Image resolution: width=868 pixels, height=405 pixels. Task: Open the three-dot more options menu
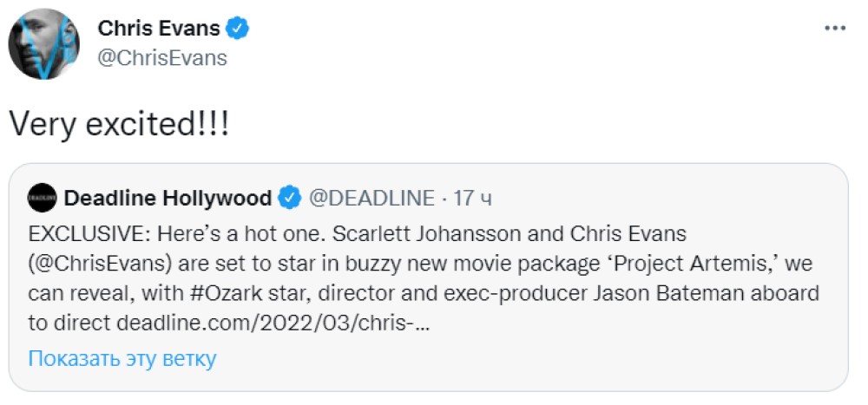pos(834,28)
